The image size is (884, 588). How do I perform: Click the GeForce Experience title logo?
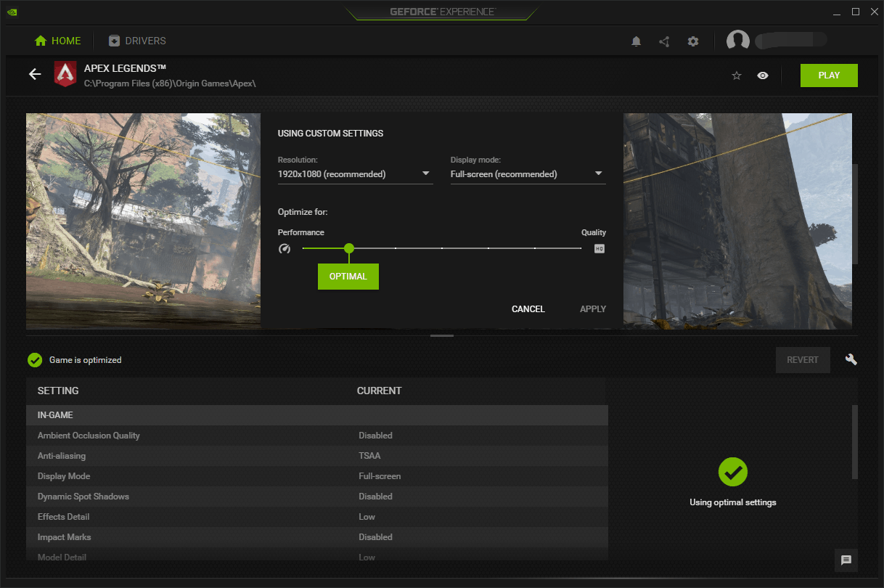(442, 12)
